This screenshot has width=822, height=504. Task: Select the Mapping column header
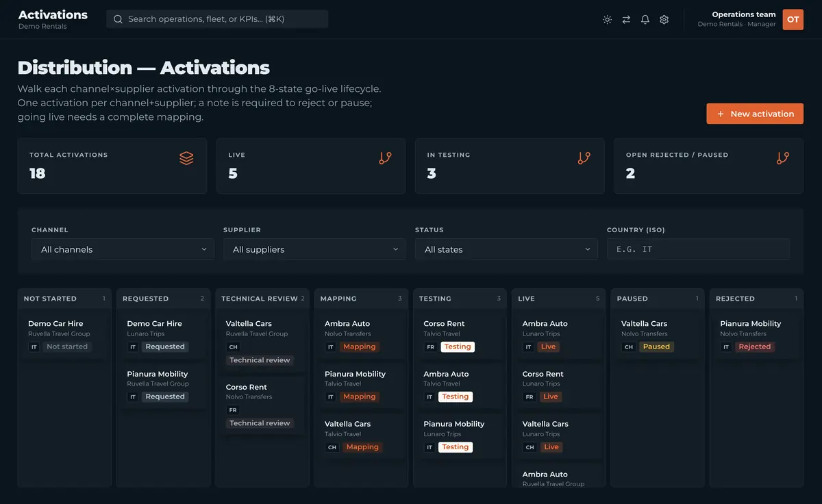point(361,299)
